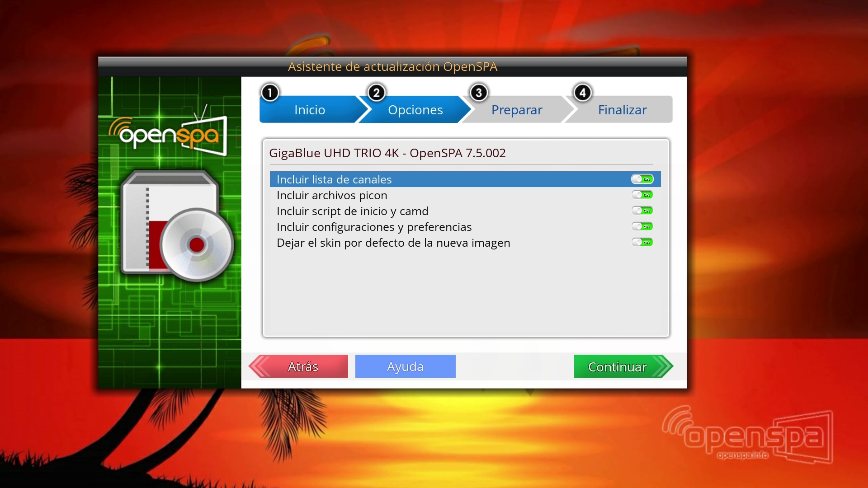This screenshot has width=868, height=488.
Task: Jump to the Preparar step tab
Action: [517, 110]
